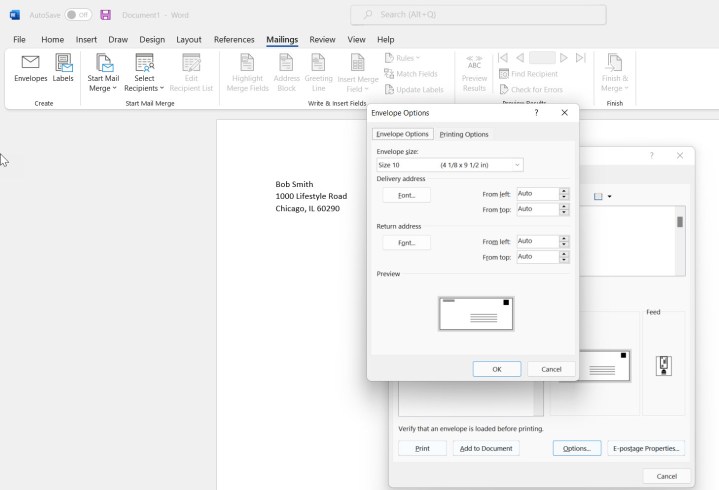Open the File menu
This screenshot has height=490, width=719.
click(19, 40)
